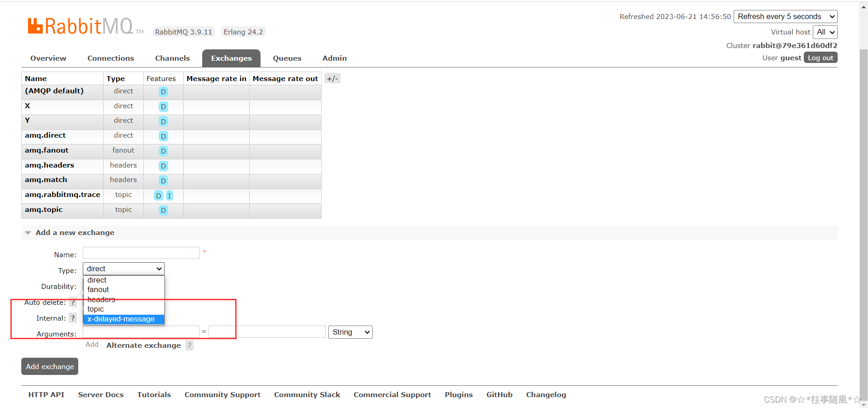Click the Add exchange button
Screen dimensions: 868x408
50,366
